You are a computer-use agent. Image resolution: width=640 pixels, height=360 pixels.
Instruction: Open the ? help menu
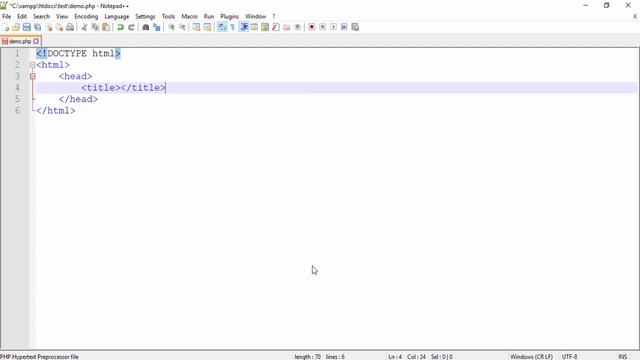[x=274, y=16]
